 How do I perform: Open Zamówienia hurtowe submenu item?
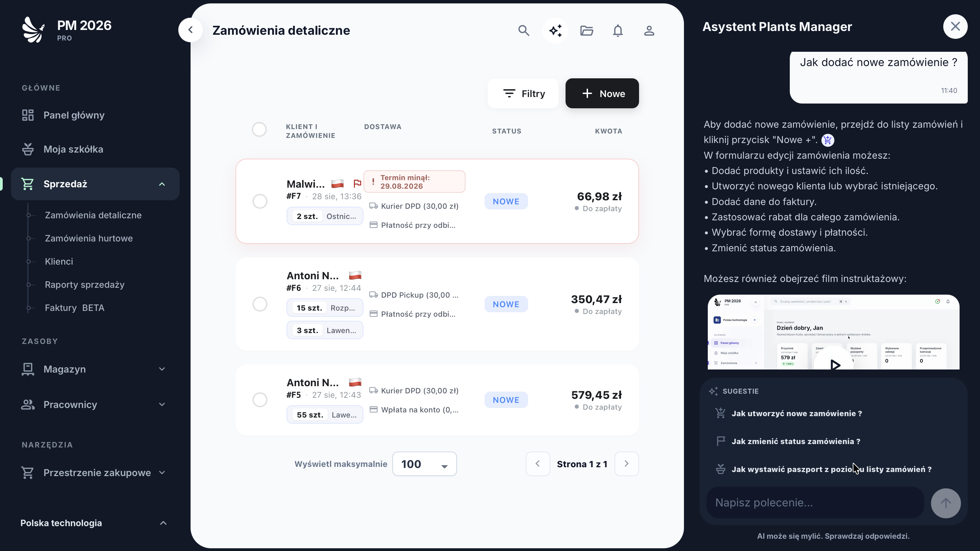click(x=88, y=238)
